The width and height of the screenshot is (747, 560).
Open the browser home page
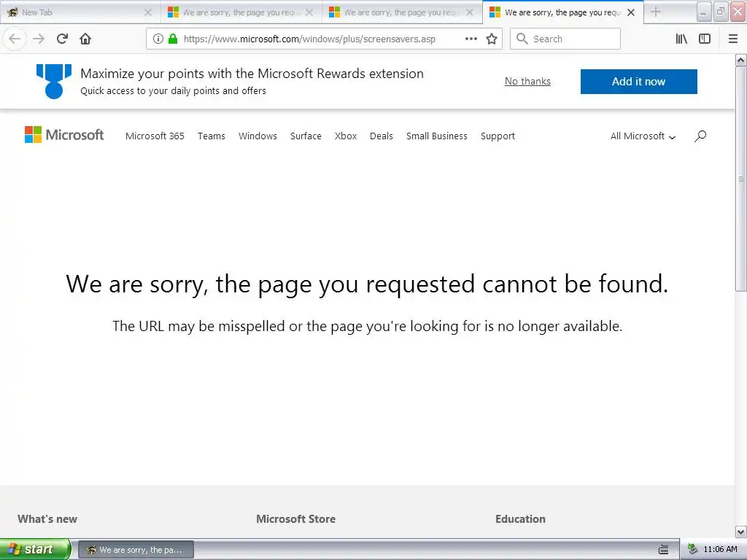click(85, 39)
